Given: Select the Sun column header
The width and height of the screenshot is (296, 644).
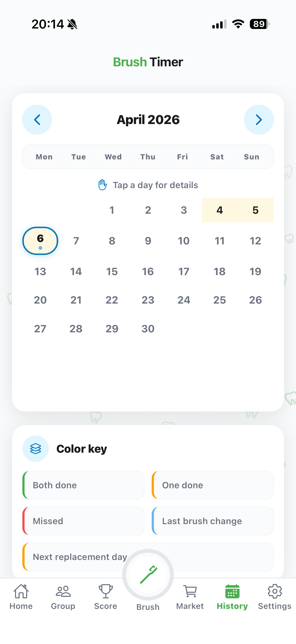Looking at the screenshot, I should pyautogui.click(x=252, y=157).
